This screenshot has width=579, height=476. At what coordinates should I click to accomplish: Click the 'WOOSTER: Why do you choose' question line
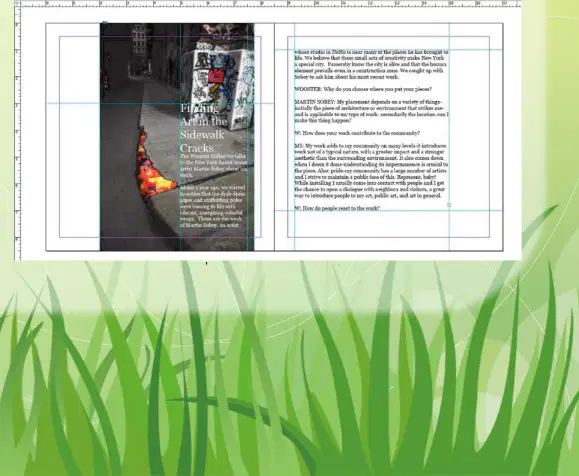click(x=363, y=89)
